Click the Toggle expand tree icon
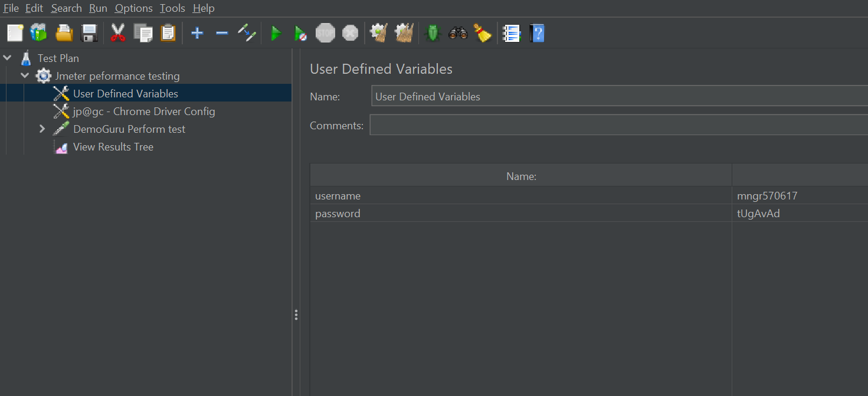The height and width of the screenshot is (396, 868). (x=247, y=33)
